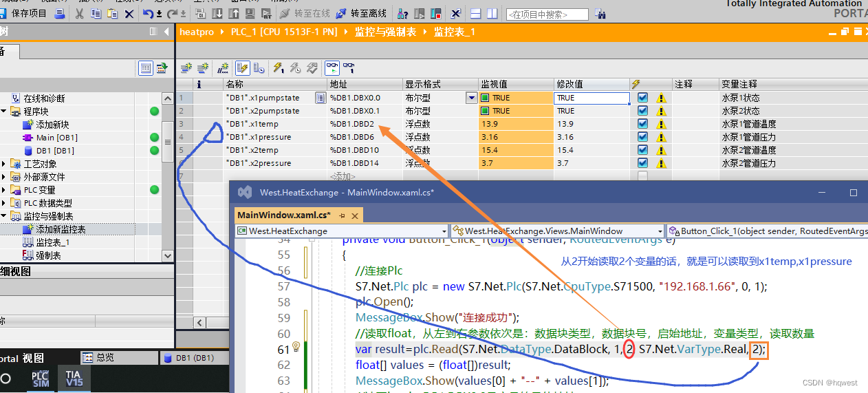Toggle modify checkbox for 水泵1管道压力 row
Viewport: 868px width, 393px height.
pyautogui.click(x=642, y=137)
